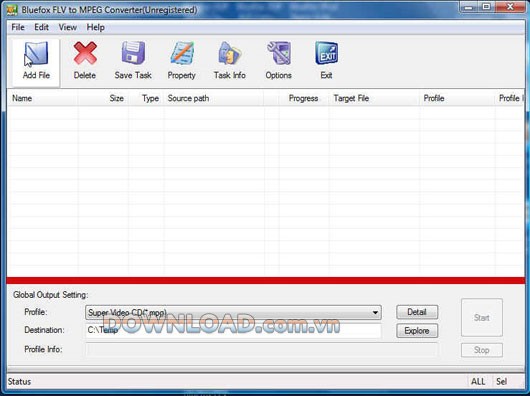Screen dimensions: 530x396
Task: Click the Start button
Action: (x=482, y=317)
